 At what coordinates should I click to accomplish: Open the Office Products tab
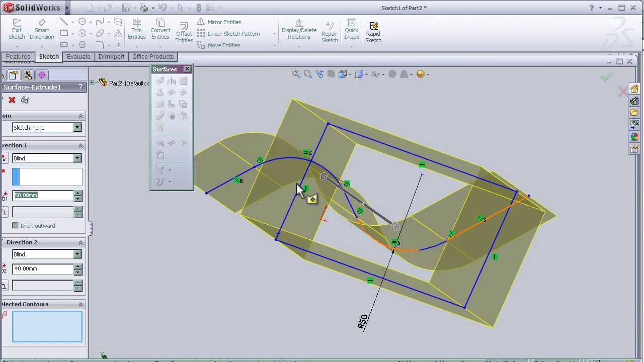[153, 57]
